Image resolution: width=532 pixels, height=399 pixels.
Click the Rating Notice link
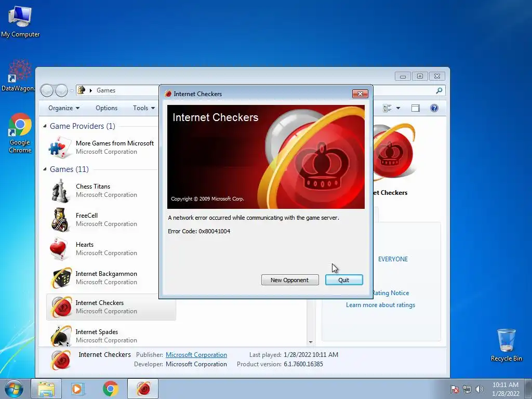tap(391, 293)
